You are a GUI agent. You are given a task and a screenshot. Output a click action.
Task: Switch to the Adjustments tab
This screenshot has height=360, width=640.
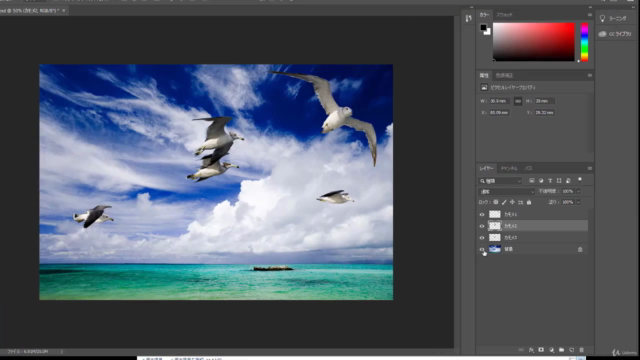click(x=504, y=76)
